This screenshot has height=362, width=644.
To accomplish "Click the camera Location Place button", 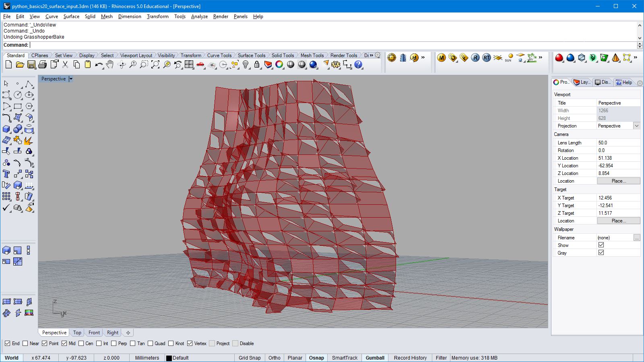I will [x=618, y=181].
